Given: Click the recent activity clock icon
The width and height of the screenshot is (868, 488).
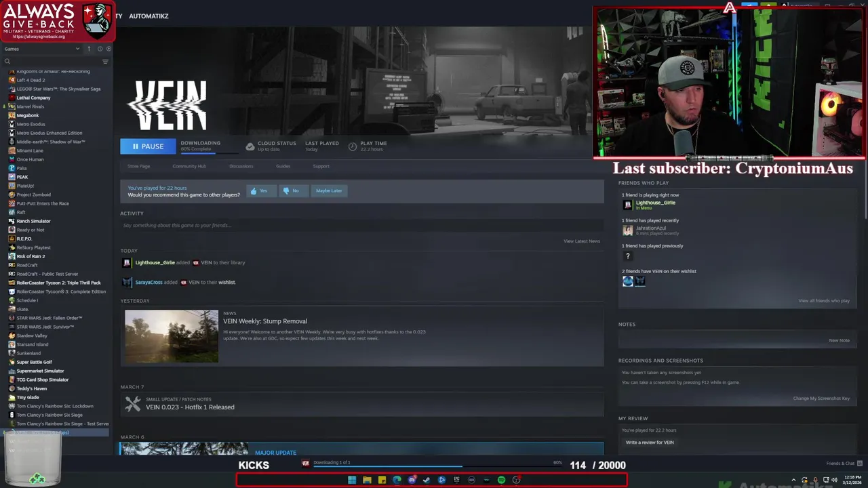Looking at the screenshot, I should coord(100,49).
